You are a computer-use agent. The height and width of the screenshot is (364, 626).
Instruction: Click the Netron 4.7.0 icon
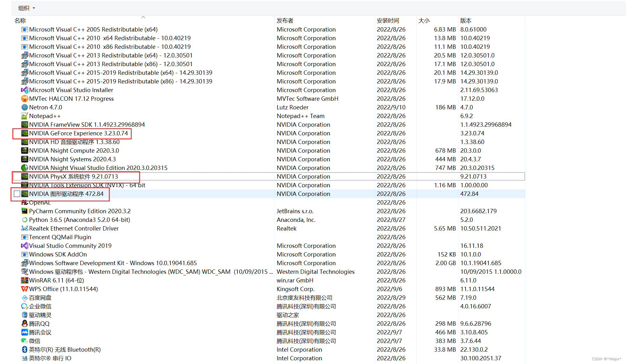coord(24,107)
